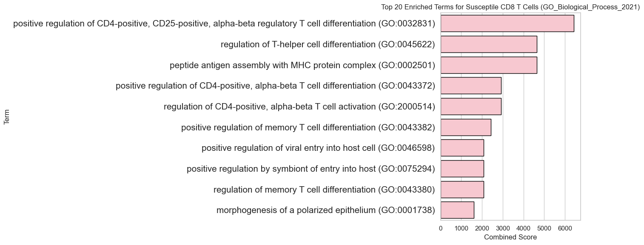644x245 pixels.
Task: Click the GO:0002501 term label text
Action: [x=302, y=65]
